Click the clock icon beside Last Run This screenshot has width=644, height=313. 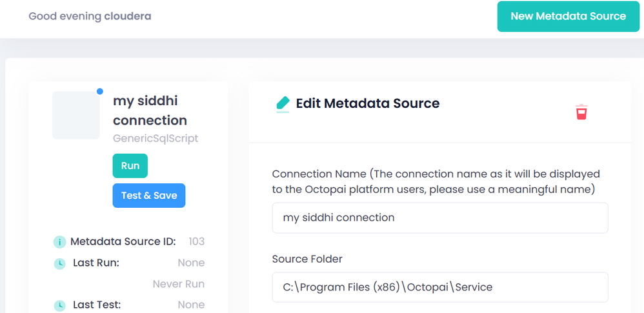59,263
